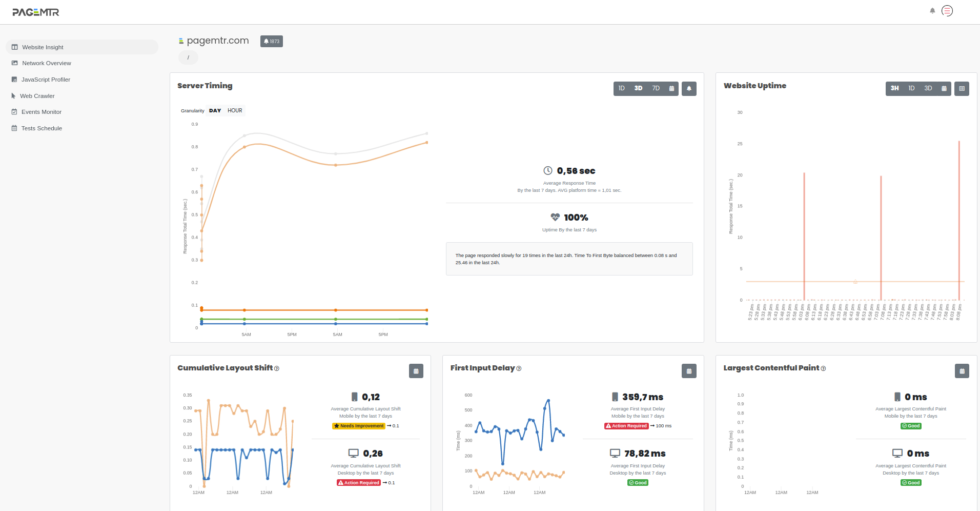Select 3D range in Server Timing

(x=638, y=88)
